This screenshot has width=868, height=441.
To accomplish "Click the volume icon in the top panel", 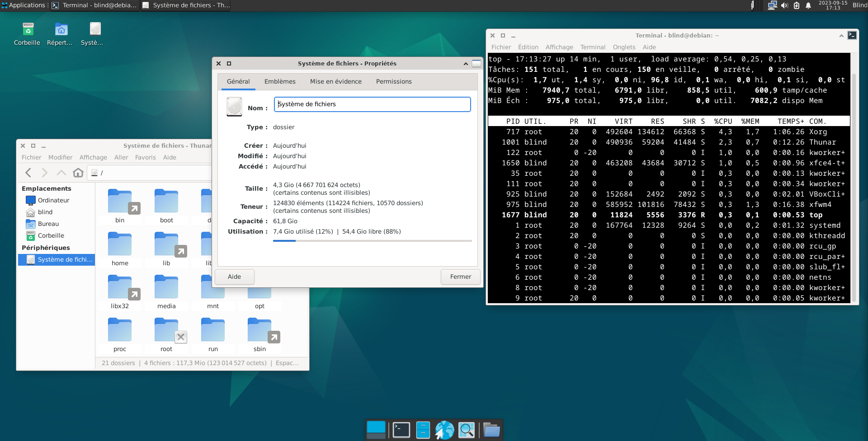I will point(784,5).
